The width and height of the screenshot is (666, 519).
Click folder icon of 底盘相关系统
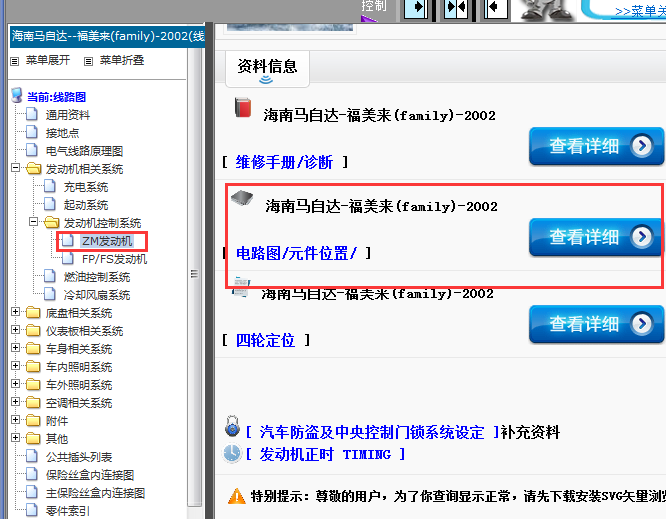point(33,313)
